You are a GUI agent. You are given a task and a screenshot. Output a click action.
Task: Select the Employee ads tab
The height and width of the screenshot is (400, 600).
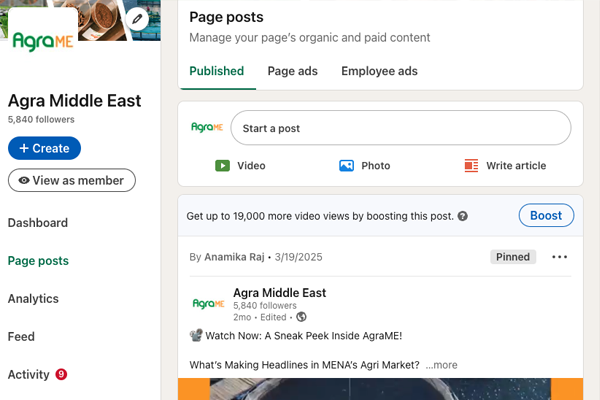coord(379,71)
